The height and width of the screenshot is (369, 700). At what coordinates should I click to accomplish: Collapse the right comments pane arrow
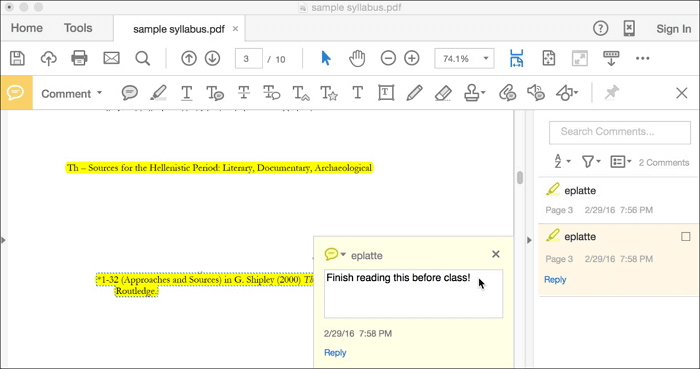[529, 240]
